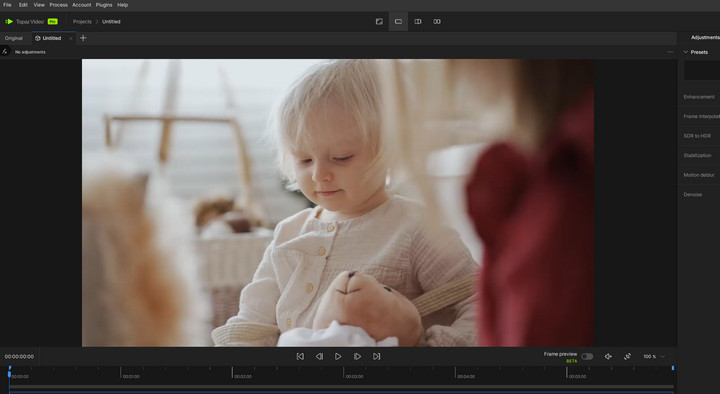Switch to the Original tab
This screenshot has height=394, width=720.
(x=14, y=39)
